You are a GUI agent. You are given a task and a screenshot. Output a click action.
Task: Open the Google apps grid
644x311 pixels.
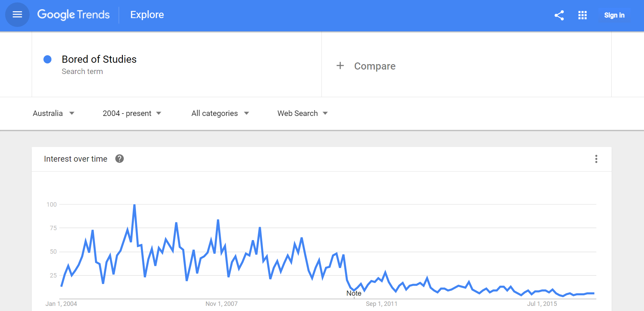[582, 15]
